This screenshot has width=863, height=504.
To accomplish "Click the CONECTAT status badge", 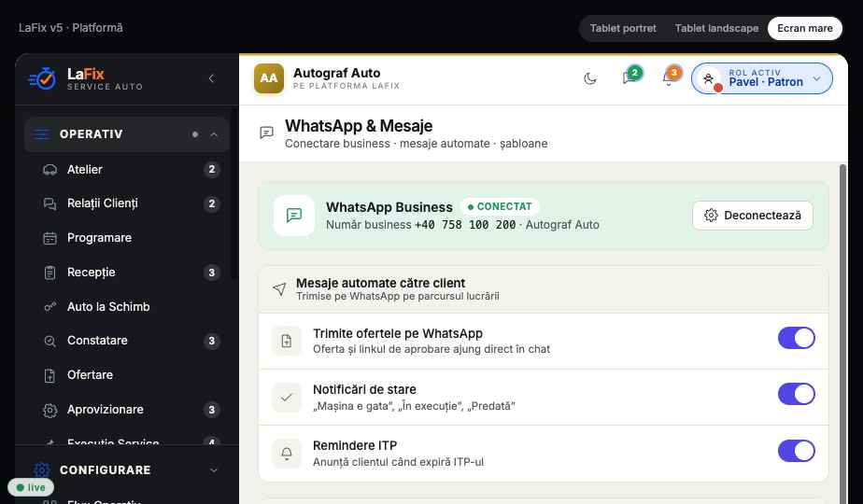I will pos(500,206).
